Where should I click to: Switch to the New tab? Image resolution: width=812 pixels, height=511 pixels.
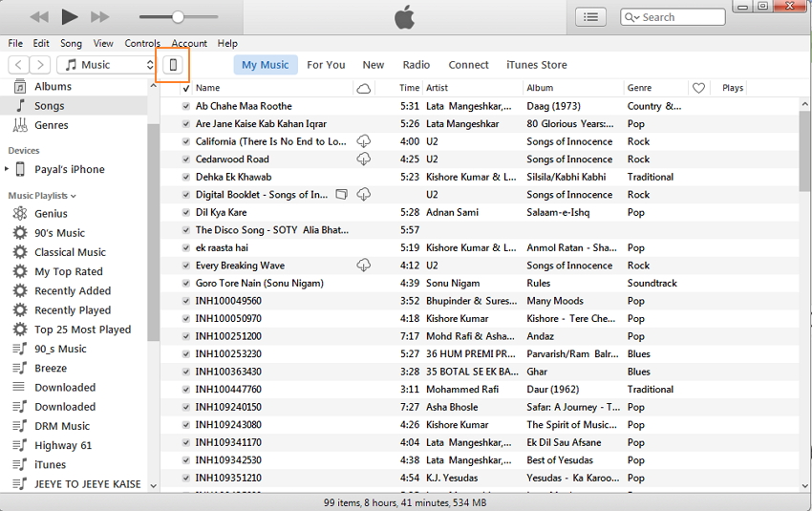click(x=374, y=65)
